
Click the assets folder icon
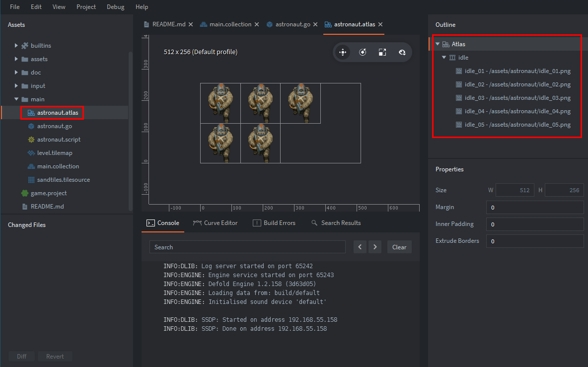point(25,59)
